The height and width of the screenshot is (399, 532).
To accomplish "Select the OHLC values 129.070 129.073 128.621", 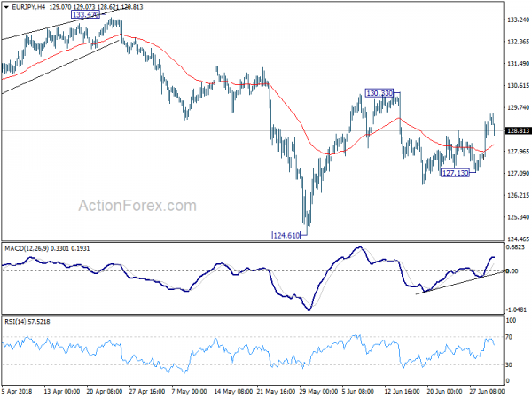I will [x=82, y=7].
